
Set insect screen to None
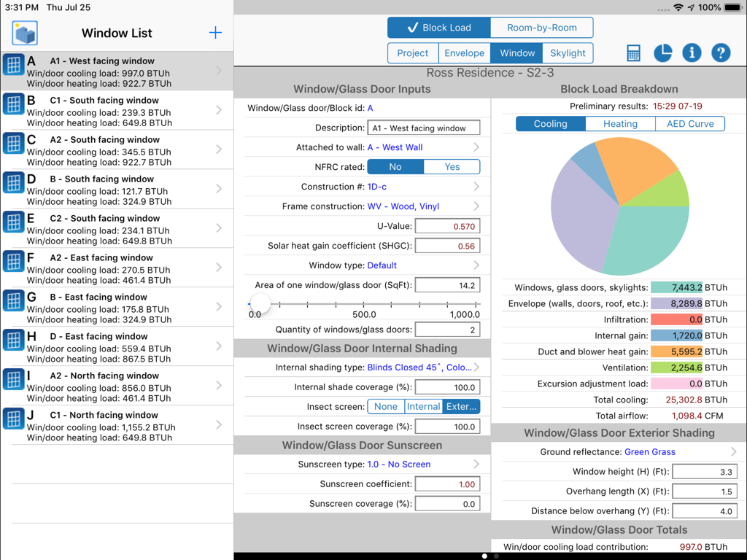pyautogui.click(x=385, y=405)
